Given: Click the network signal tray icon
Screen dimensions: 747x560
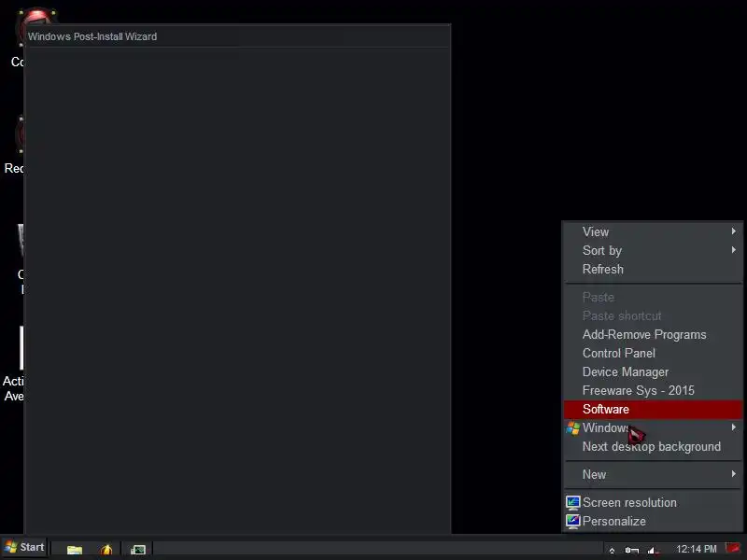Looking at the screenshot, I should point(653,550).
